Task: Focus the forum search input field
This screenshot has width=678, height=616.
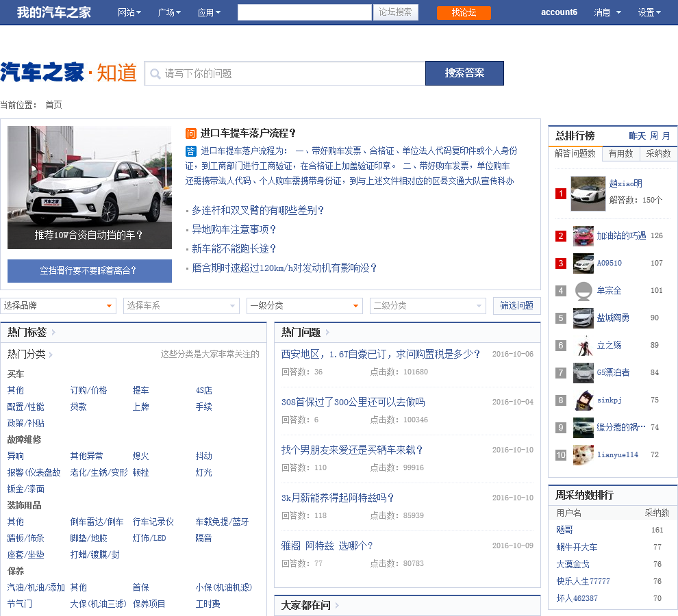Action: pyautogui.click(x=304, y=12)
